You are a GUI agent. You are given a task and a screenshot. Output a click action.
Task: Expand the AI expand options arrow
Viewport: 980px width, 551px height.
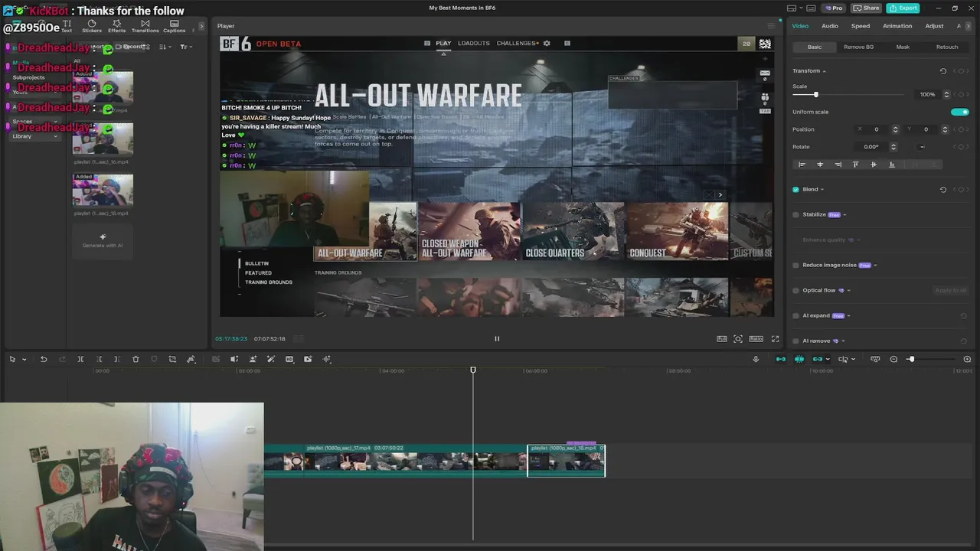(x=849, y=316)
